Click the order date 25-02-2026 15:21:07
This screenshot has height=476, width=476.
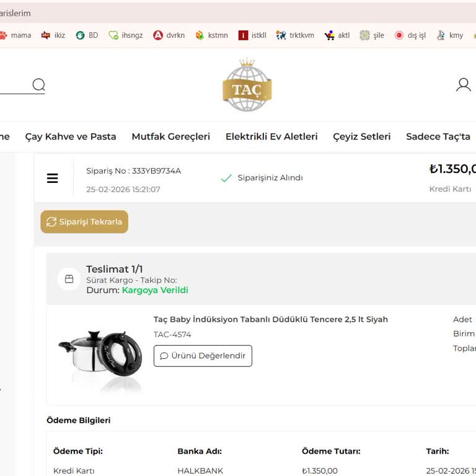[x=123, y=190]
